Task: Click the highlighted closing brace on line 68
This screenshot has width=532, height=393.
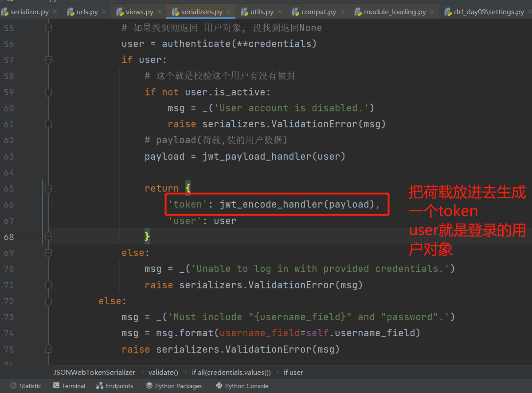Action: 147,237
